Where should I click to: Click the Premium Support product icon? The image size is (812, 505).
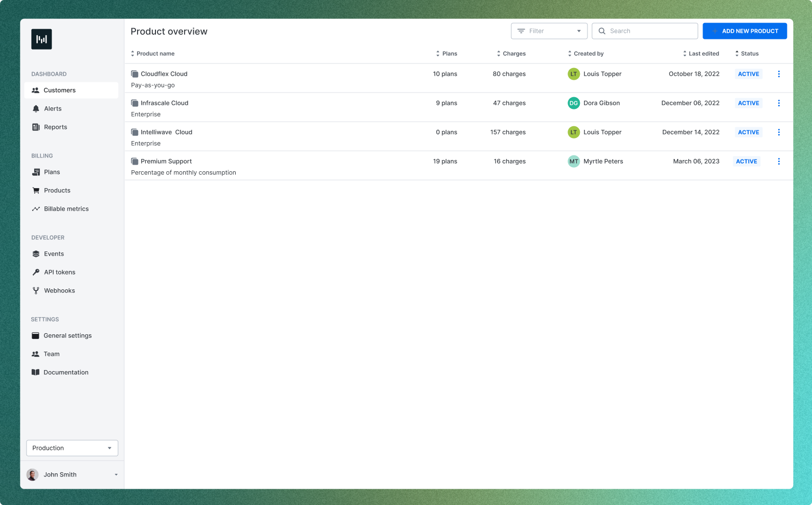[x=134, y=162]
